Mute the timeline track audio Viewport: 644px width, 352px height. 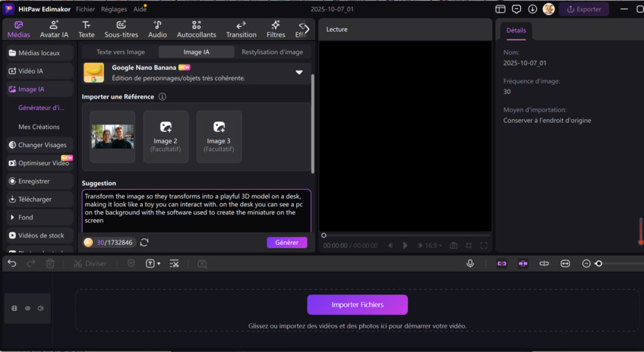click(40, 309)
